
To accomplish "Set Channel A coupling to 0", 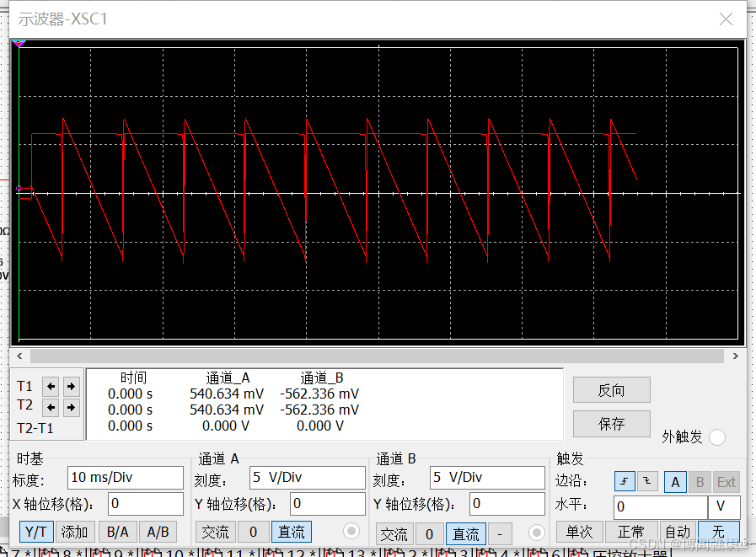I will point(253,532).
